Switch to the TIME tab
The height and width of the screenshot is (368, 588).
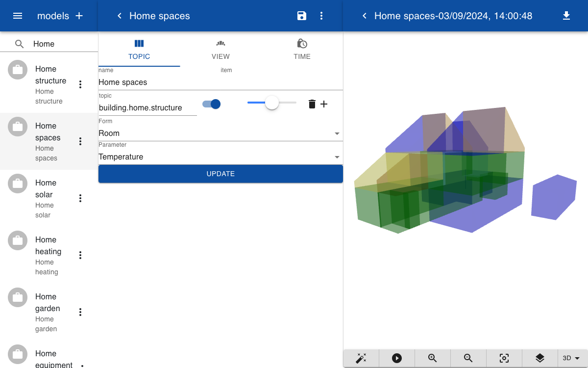pos(302,49)
